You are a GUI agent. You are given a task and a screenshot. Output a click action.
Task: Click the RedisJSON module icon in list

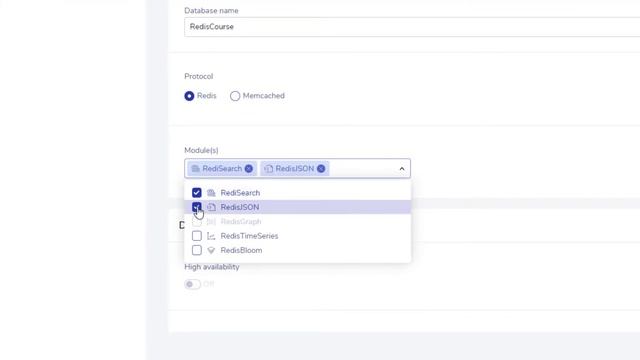(211, 207)
